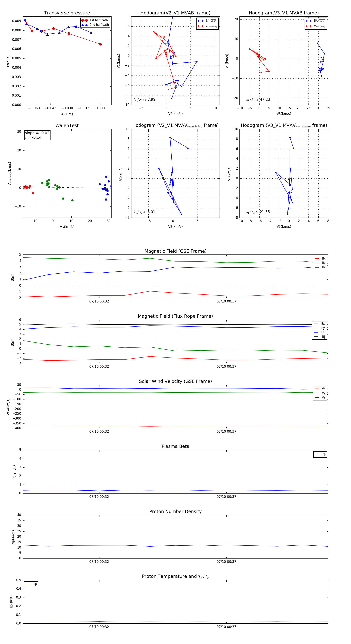The height and width of the screenshot is (644, 351).
Task: Click the 'Hodogram(V3_V1 MVAB frame)' title
Action: [284, 13]
